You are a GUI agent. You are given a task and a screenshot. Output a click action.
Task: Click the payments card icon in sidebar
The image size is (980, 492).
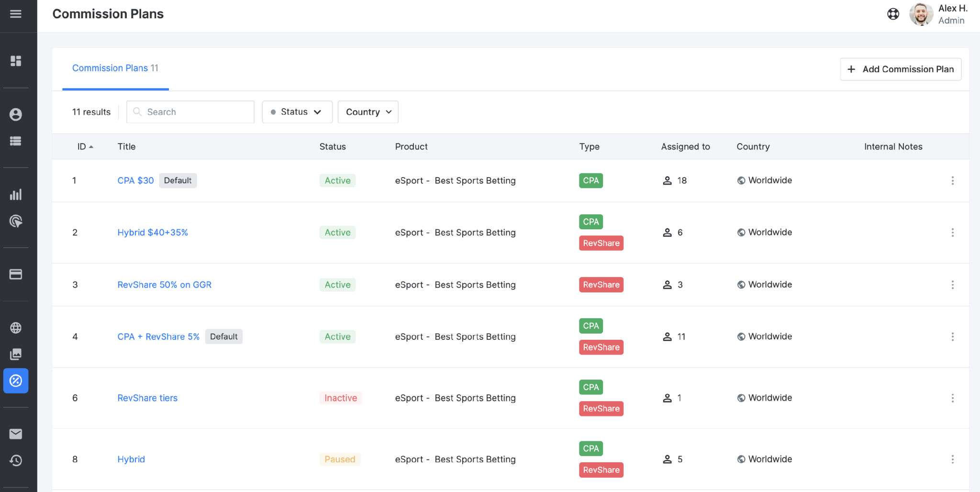(x=16, y=274)
